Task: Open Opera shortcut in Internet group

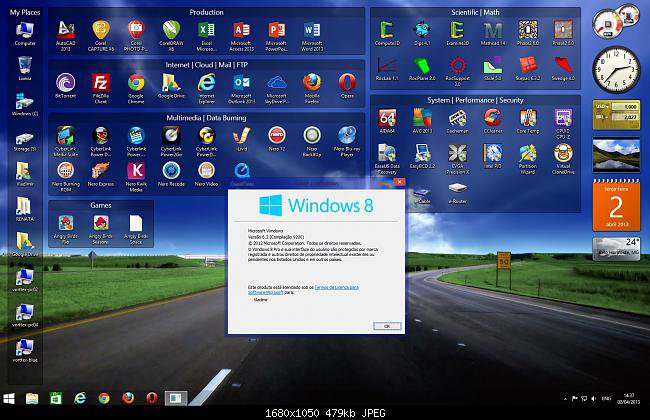Action: pos(347,86)
